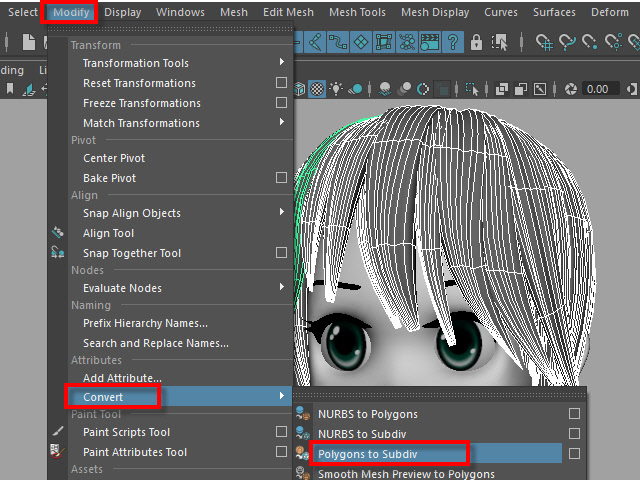This screenshot has width=640, height=480.
Task: Choose Center Pivot from the menu
Action: (x=114, y=158)
